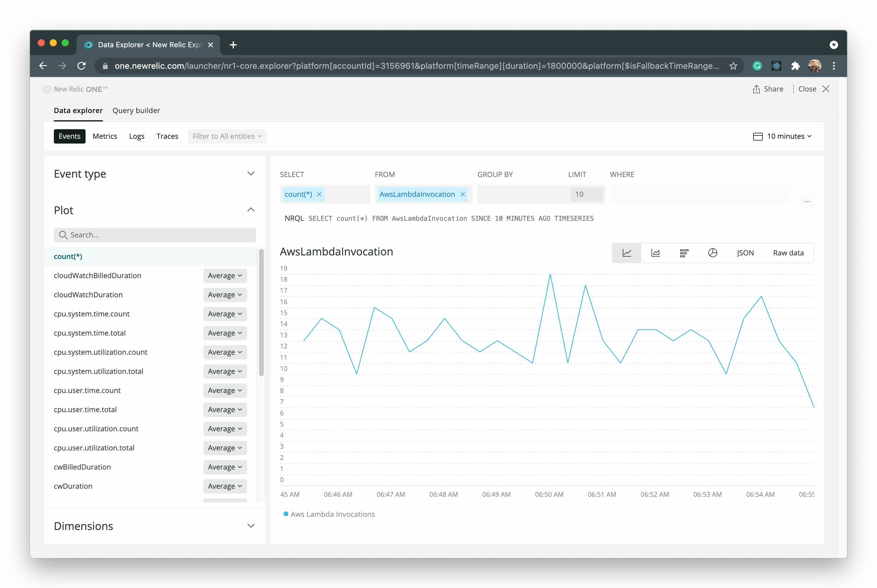Remove count(*) from the SELECT clause

click(x=319, y=194)
